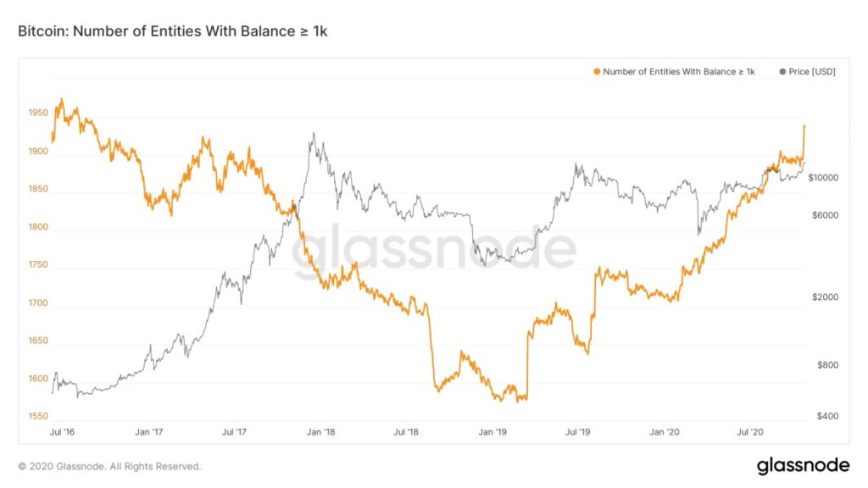Screen dimensions: 868x488
Task: Select the 'Jul '16' x-axis label
Action: [62, 431]
